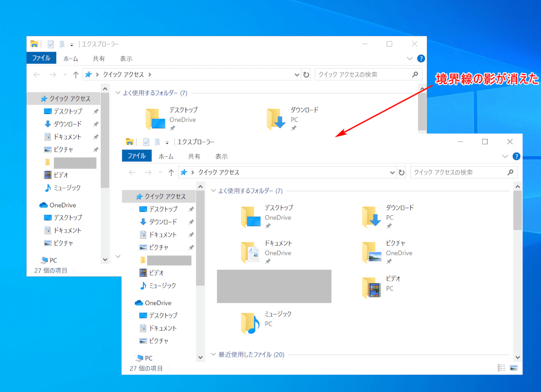This screenshot has width=541, height=392.
Task: Collapse よく使用するフォルダー group in back window
Action: point(118,93)
